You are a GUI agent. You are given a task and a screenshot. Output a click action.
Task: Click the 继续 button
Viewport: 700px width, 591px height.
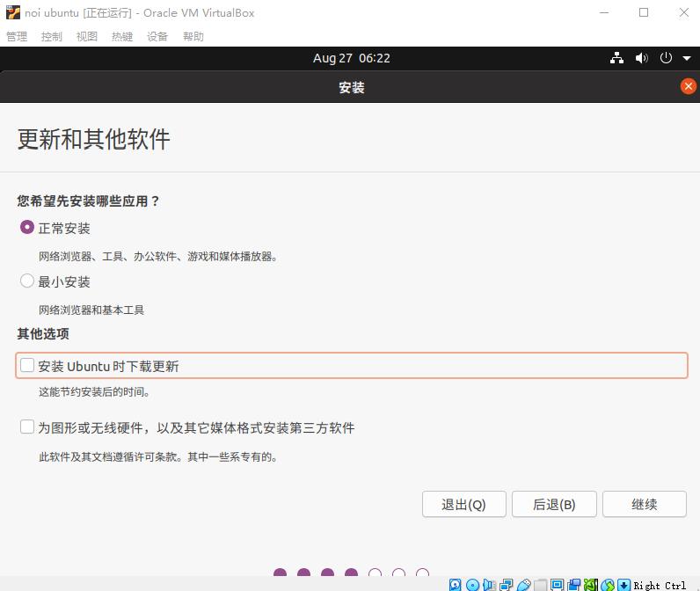645,504
